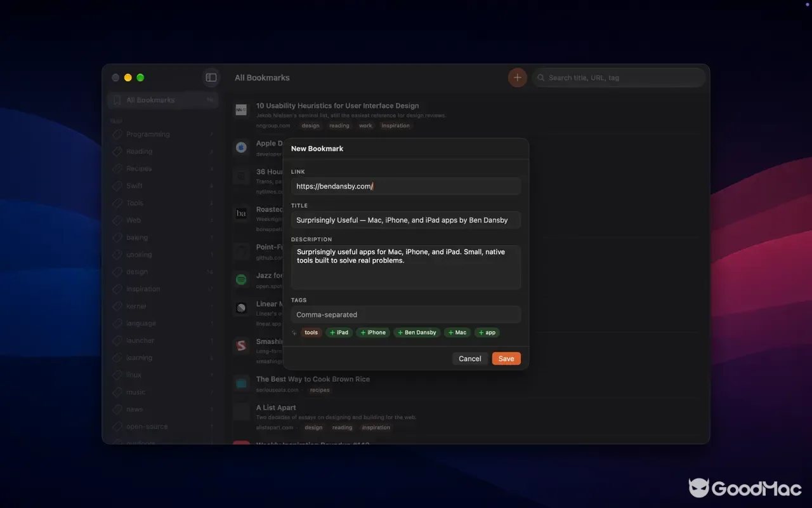Select the Recipes tag in sidebar
Screen dimensions: 812x508
162,169
